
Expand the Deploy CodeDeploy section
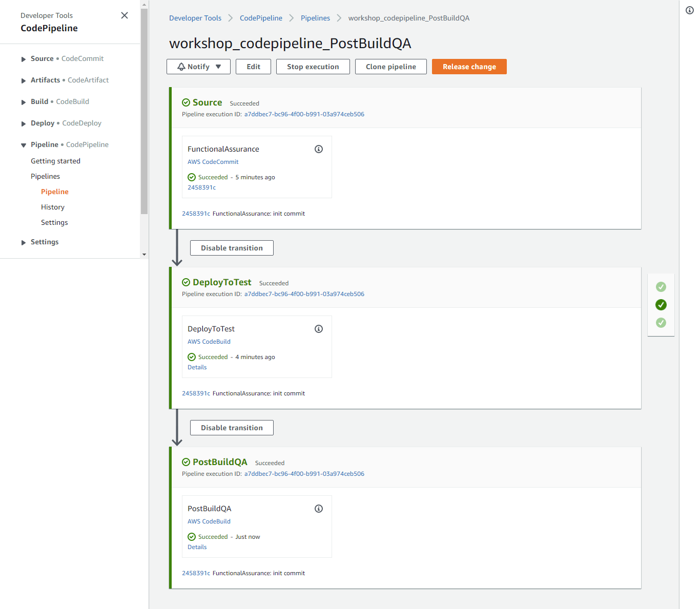(24, 123)
